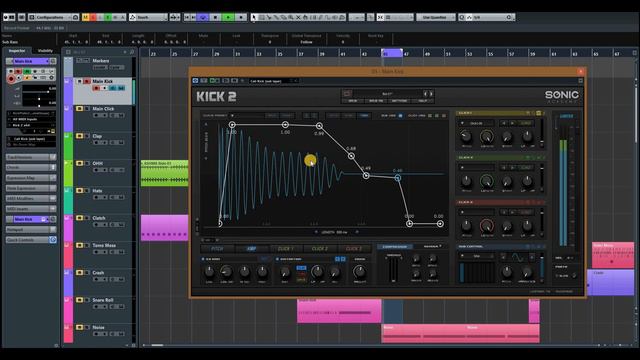Click the Save button in Kick 2 header

point(353,100)
